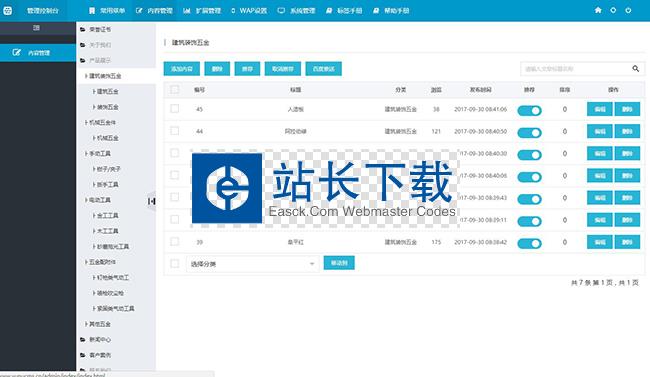Open the 选择分类 category dropdown
This screenshot has height=377, width=650.
click(252, 264)
